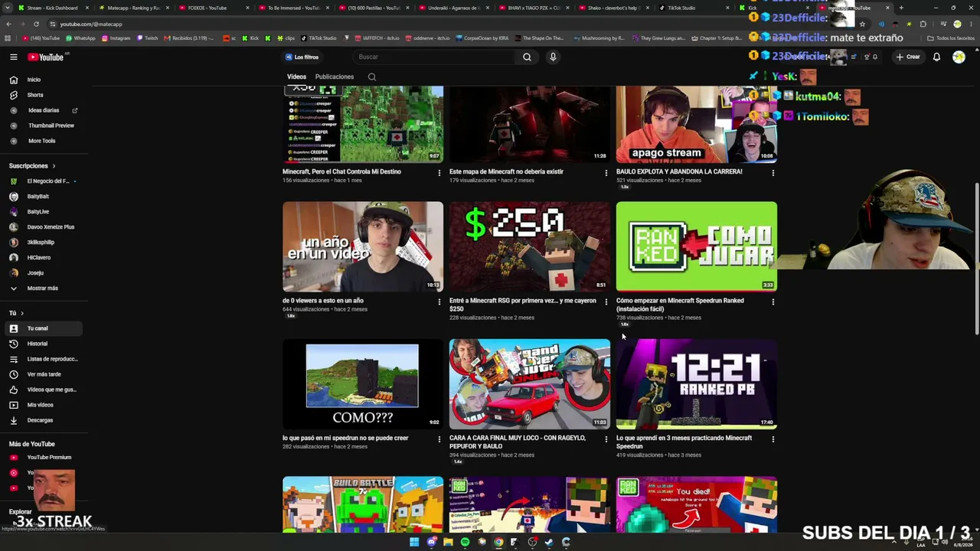Screen dimensions: 980x551
Task: Expand Mostrar más subscriptions
Action: point(43,289)
